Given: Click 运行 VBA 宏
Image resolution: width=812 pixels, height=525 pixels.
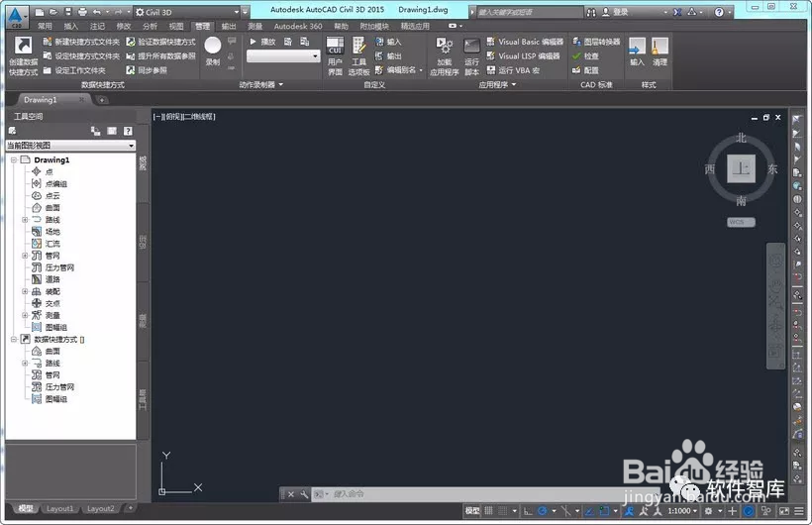Looking at the screenshot, I should pyautogui.click(x=513, y=70).
